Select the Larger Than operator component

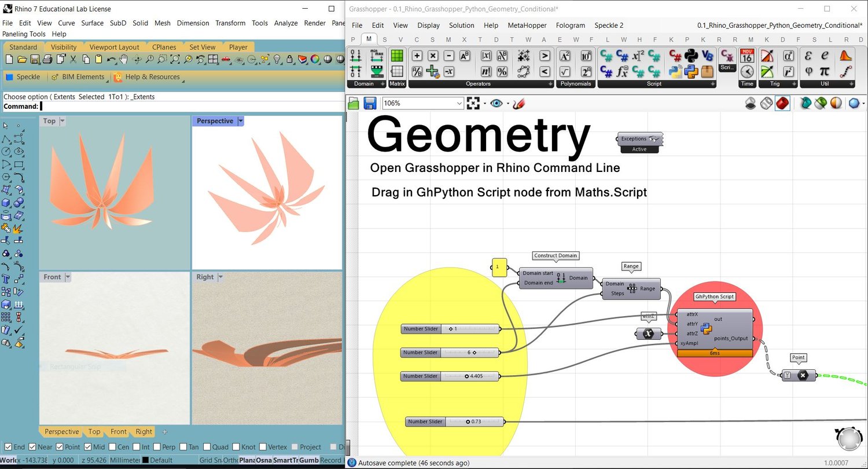[x=545, y=56]
